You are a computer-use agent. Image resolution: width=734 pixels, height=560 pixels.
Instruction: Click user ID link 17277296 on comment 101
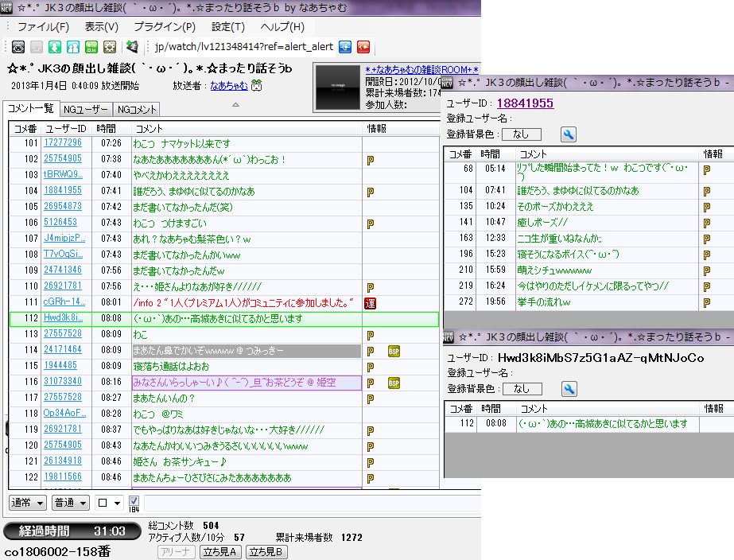(63, 142)
